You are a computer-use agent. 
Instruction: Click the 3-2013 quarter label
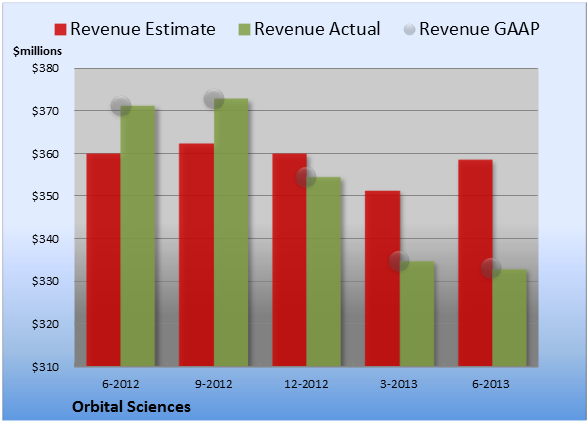pos(399,384)
